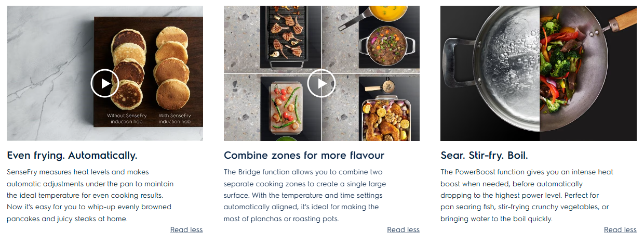Screen dimensions: 644x242
Task: Click the "Sear. Stir-fry. Boil." heading
Action: point(484,155)
